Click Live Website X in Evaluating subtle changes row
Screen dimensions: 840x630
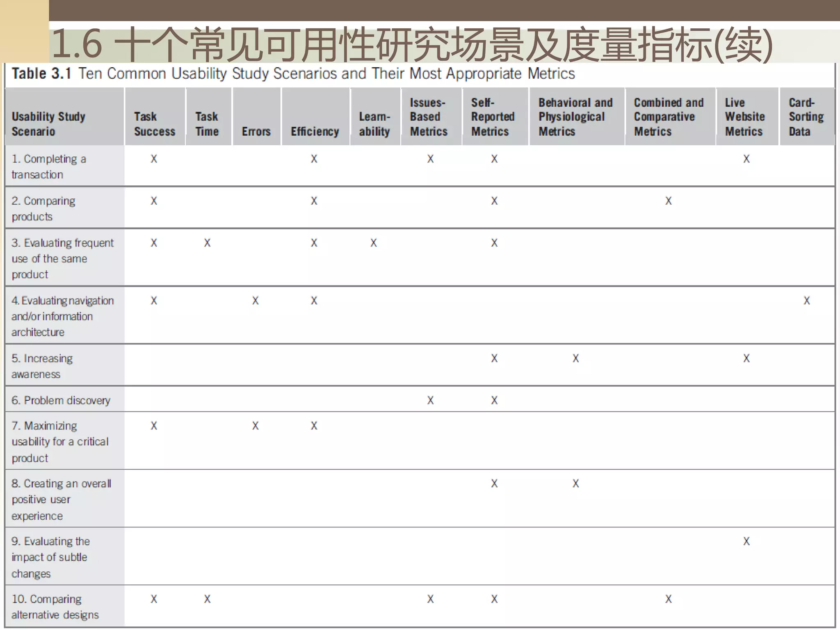click(746, 541)
